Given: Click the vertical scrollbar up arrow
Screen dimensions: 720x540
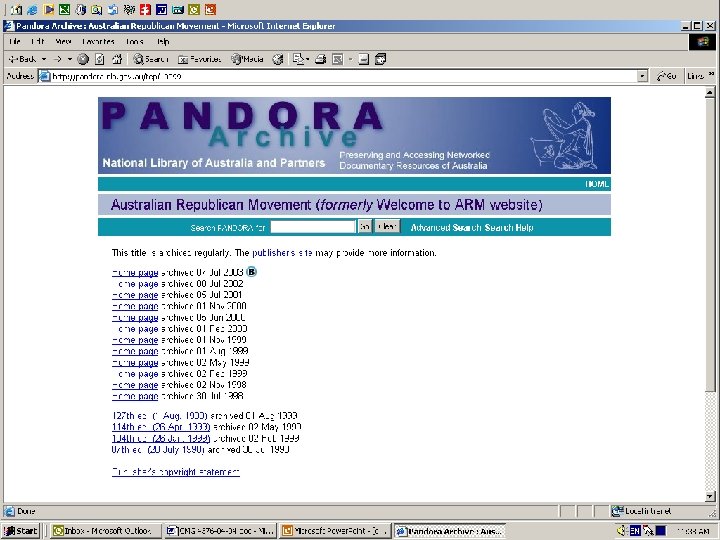Looking at the screenshot, I should [x=710, y=93].
